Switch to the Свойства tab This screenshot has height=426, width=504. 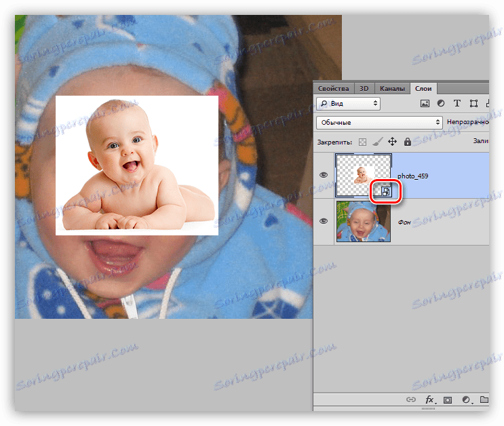(333, 88)
